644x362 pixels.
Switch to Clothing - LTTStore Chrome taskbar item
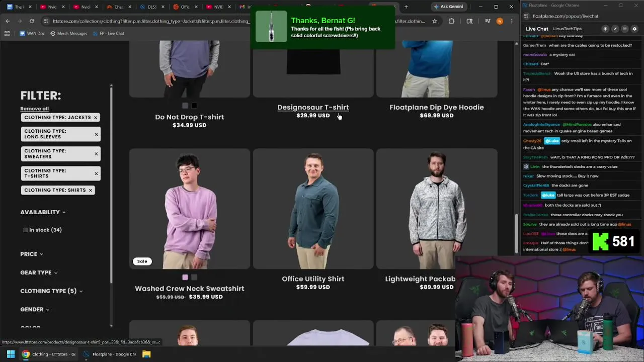click(49, 354)
